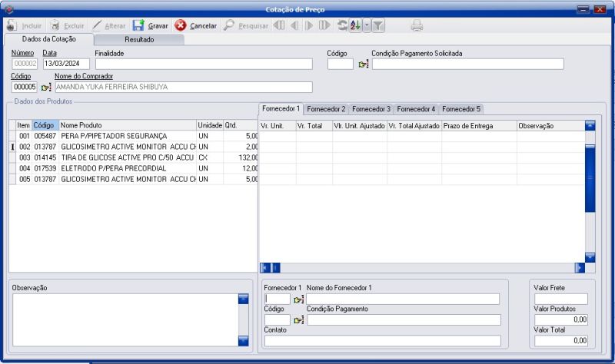Open lookup icon beside supplier Condição Pagamento
Image resolution: width=615 pixels, height=364 pixels.
[x=298, y=320]
